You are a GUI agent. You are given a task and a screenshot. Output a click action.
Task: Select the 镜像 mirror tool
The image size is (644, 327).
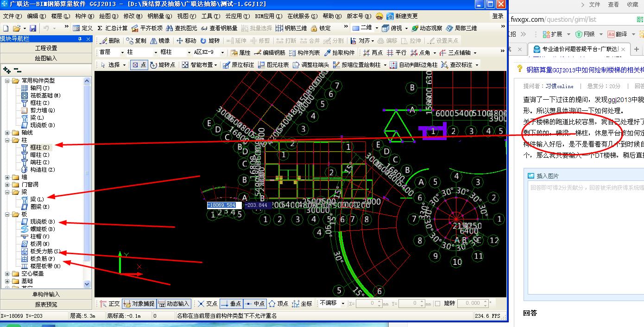pos(159,41)
